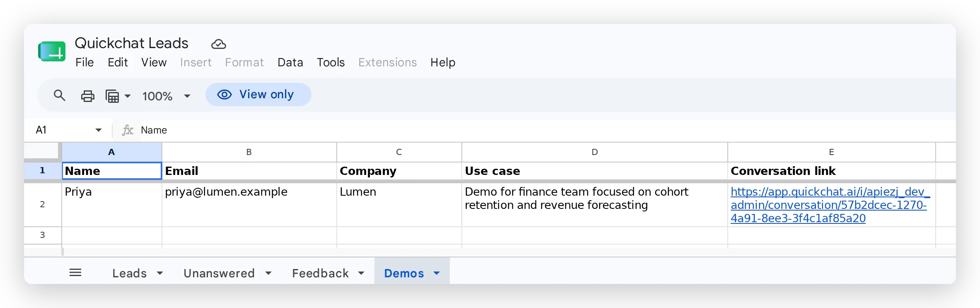
Task: Click the View only button
Action: pos(258,95)
